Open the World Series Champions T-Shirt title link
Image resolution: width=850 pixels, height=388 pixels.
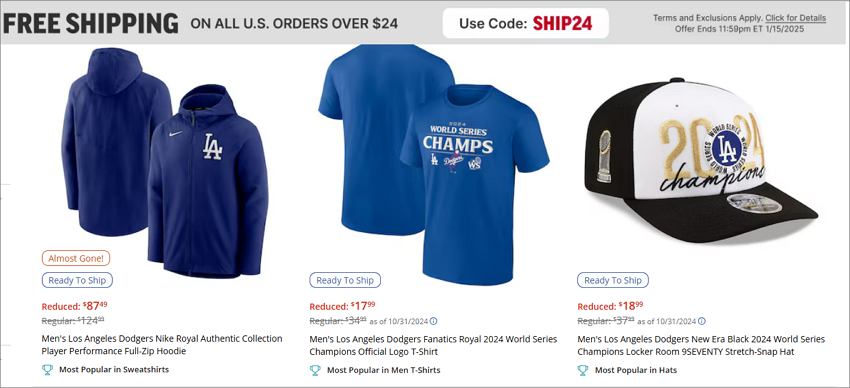pos(433,345)
